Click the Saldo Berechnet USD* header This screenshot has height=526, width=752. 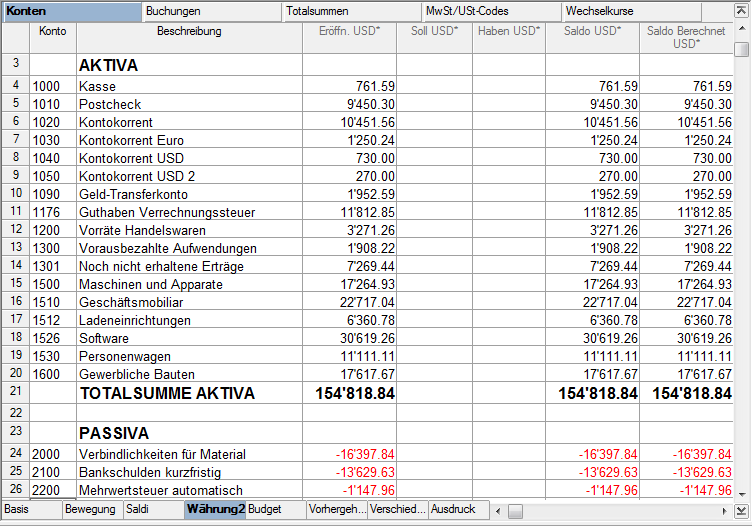[x=686, y=37]
